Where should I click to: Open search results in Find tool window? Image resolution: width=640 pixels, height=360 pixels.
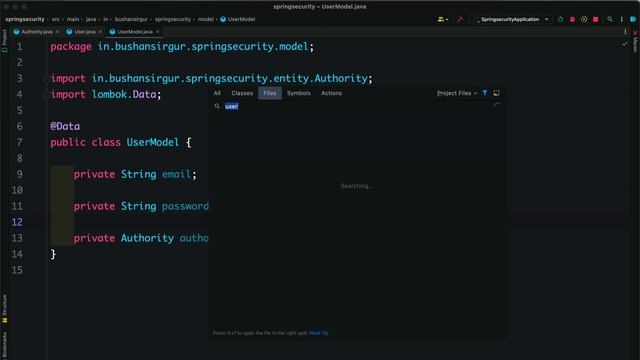496,93
